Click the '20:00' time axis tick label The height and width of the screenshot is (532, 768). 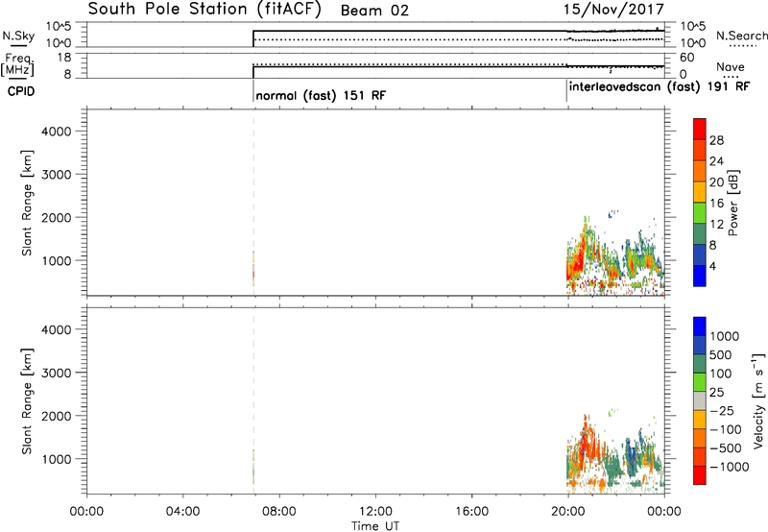tap(567, 512)
